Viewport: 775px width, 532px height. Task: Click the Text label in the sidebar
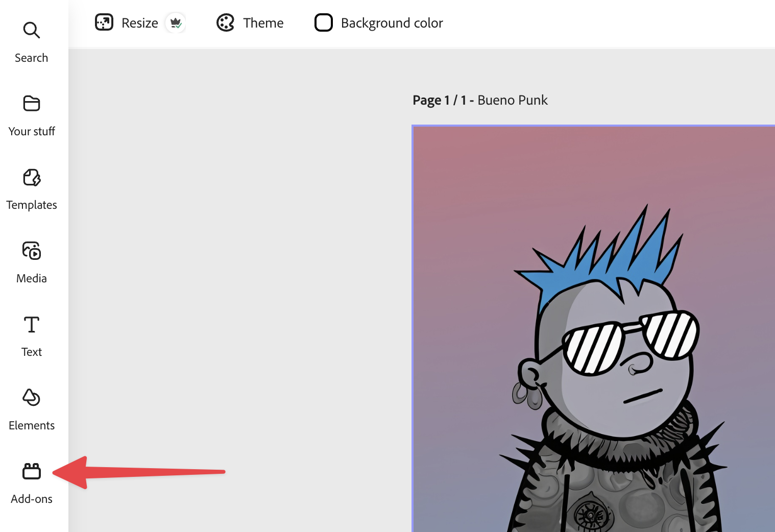(x=32, y=352)
